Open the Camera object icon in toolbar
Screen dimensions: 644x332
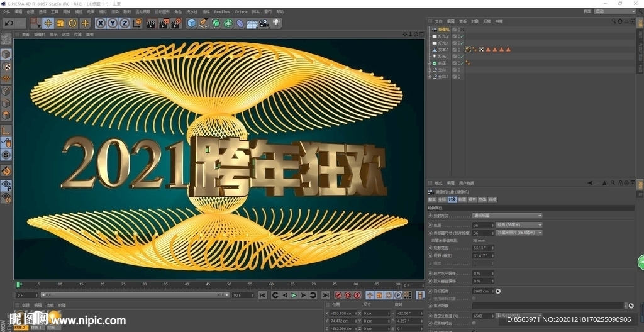click(264, 23)
